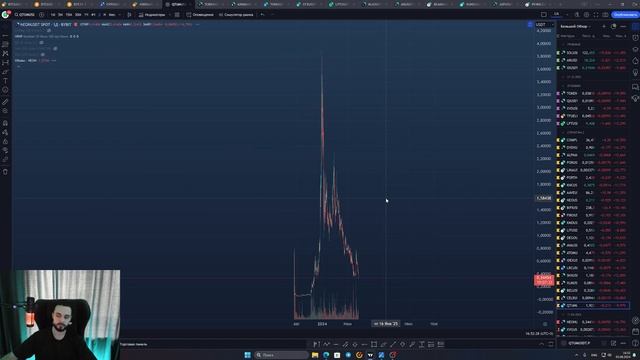The width and height of the screenshot is (640, 360).
Task: Open Alerts from the top toolbar
Action: click(x=200, y=15)
